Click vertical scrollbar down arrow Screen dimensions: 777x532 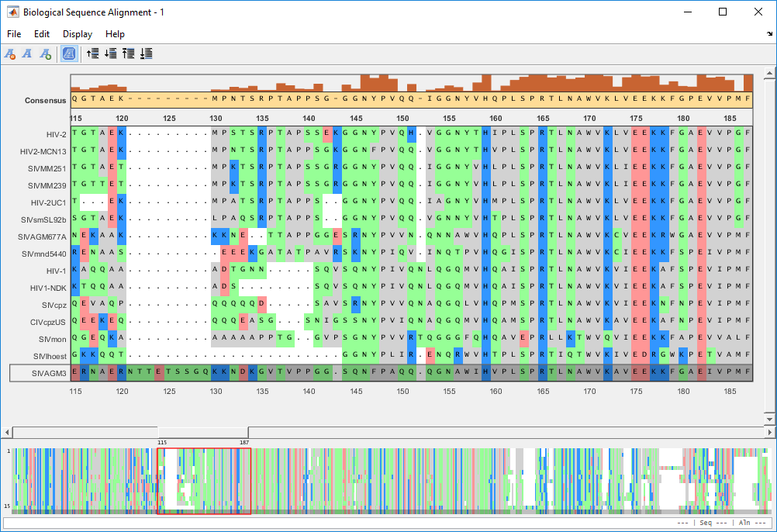coord(769,419)
